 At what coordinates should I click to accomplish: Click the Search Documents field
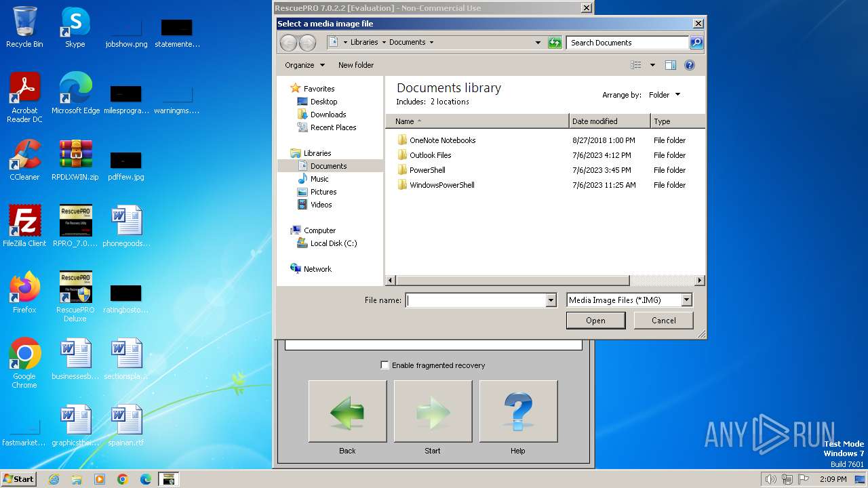tap(627, 43)
